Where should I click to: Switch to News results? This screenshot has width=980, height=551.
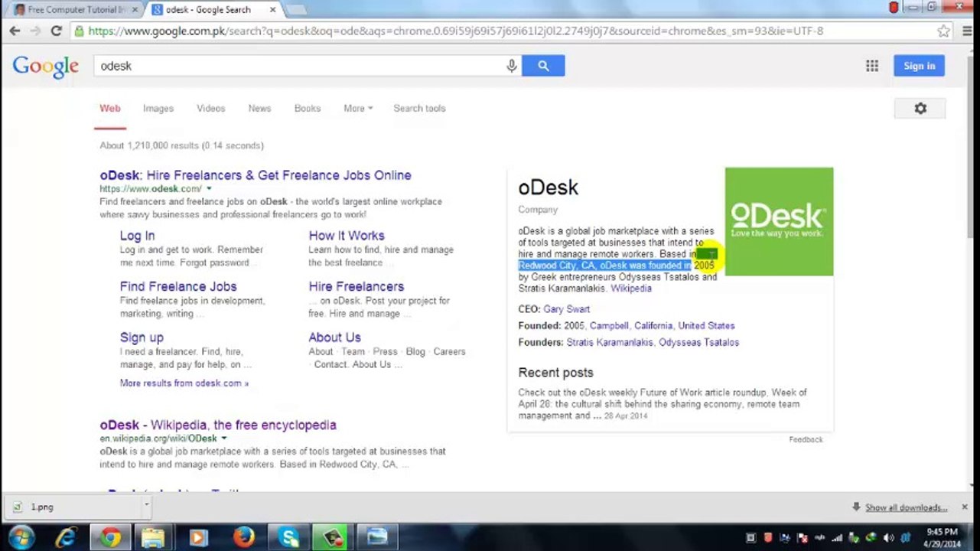tap(259, 109)
